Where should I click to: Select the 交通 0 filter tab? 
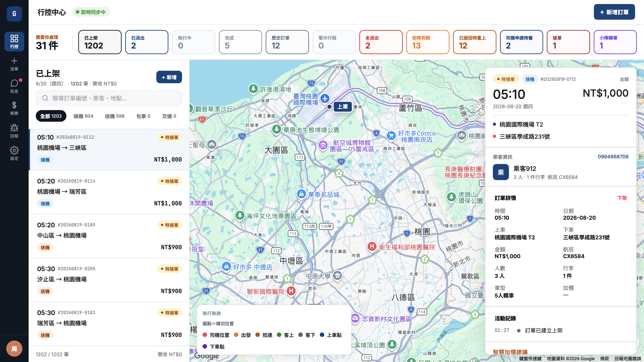tap(169, 116)
